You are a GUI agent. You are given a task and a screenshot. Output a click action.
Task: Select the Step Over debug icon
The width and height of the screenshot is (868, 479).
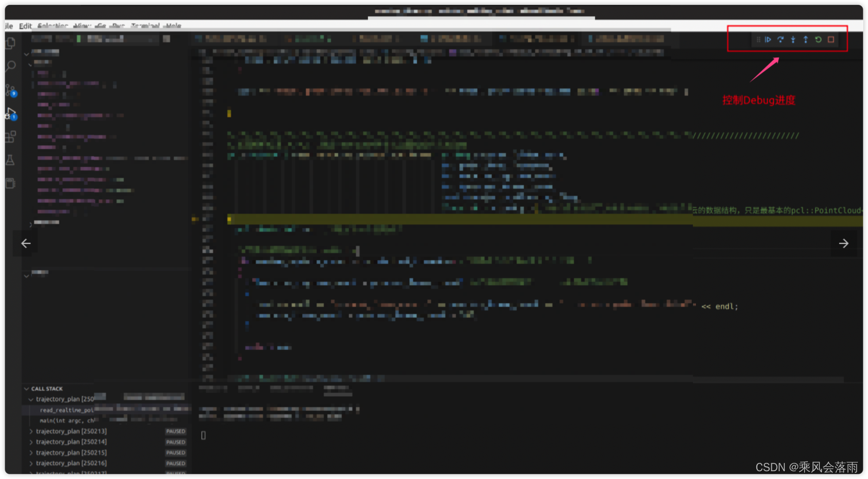pyautogui.click(x=780, y=39)
